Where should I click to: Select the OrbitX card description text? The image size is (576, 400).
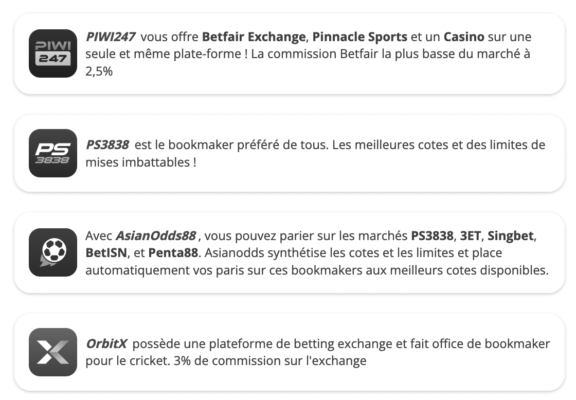coord(317,352)
